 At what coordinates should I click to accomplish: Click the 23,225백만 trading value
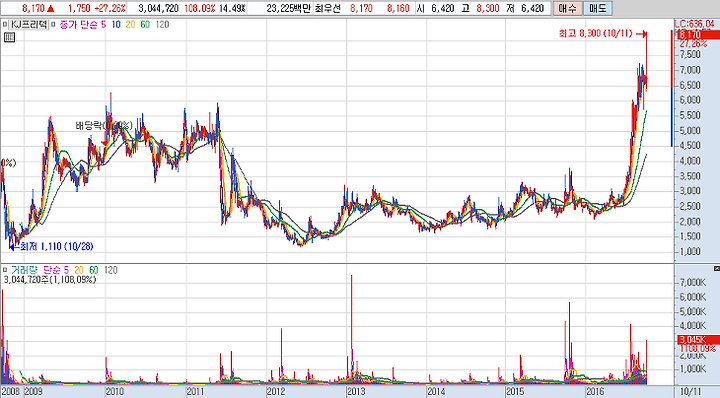pos(288,8)
